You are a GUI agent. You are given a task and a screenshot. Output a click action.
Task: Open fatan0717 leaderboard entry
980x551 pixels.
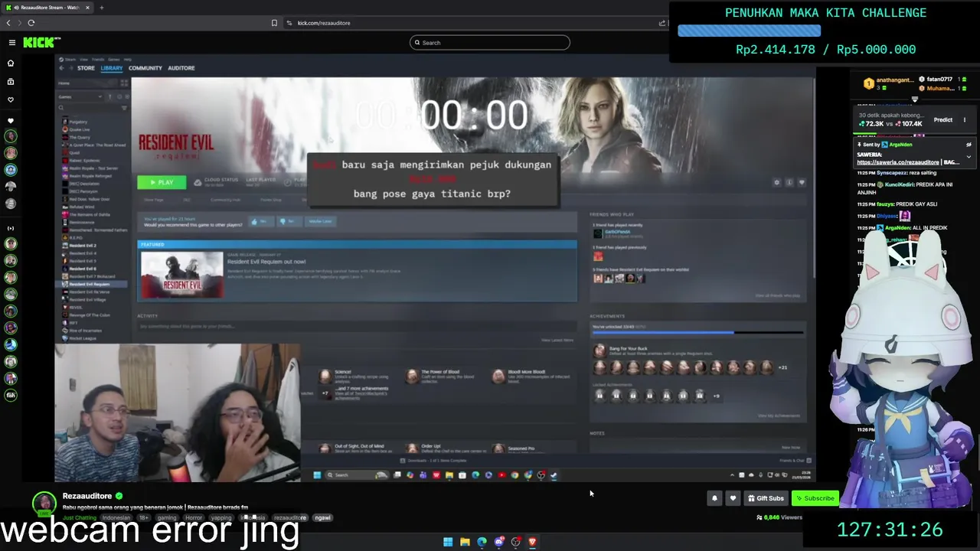pyautogui.click(x=936, y=79)
